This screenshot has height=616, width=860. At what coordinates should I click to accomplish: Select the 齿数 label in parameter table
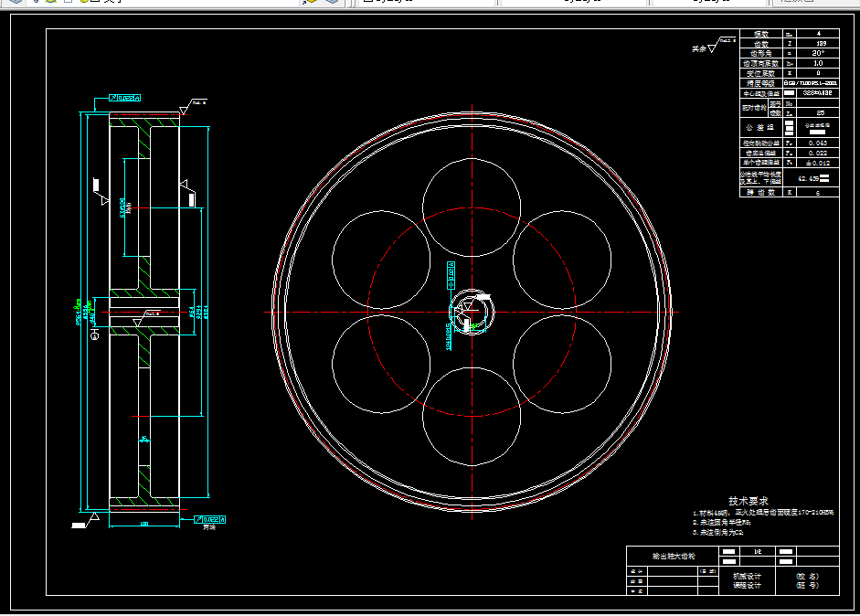[761, 44]
